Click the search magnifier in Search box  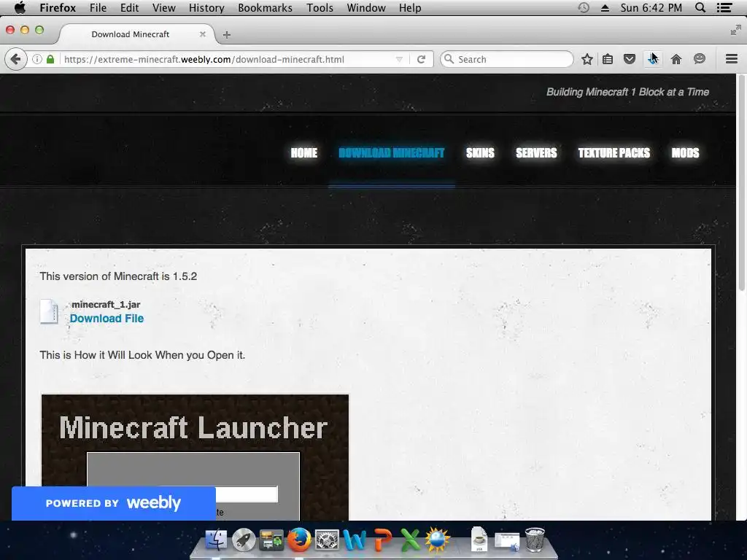[449, 59]
